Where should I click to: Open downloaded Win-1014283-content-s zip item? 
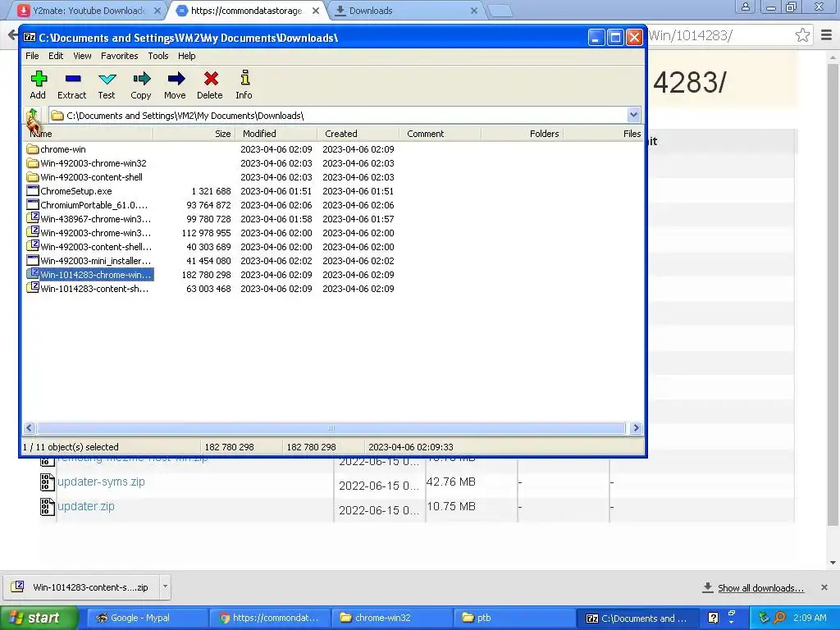[80, 587]
